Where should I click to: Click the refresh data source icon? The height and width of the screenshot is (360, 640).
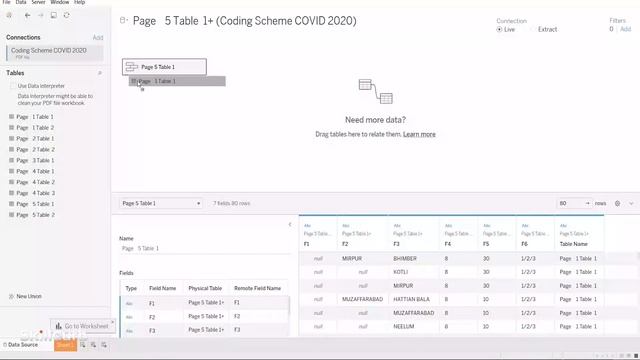[x=67, y=15]
